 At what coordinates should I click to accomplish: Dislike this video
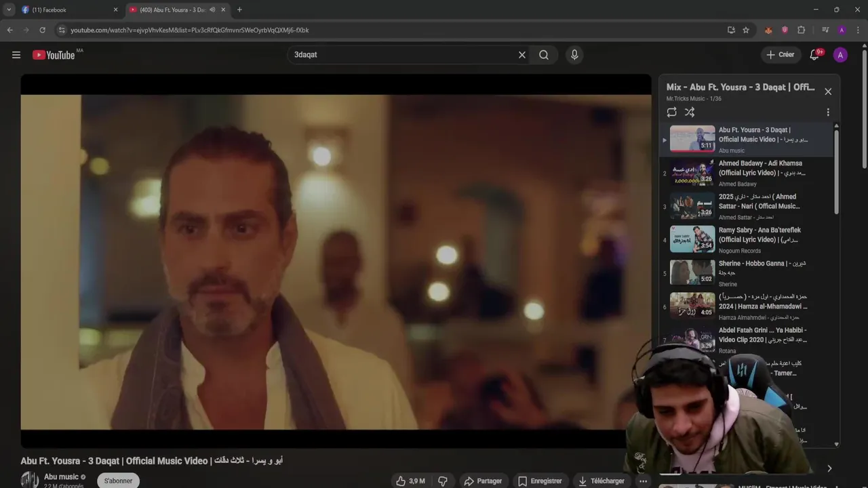[x=442, y=481]
